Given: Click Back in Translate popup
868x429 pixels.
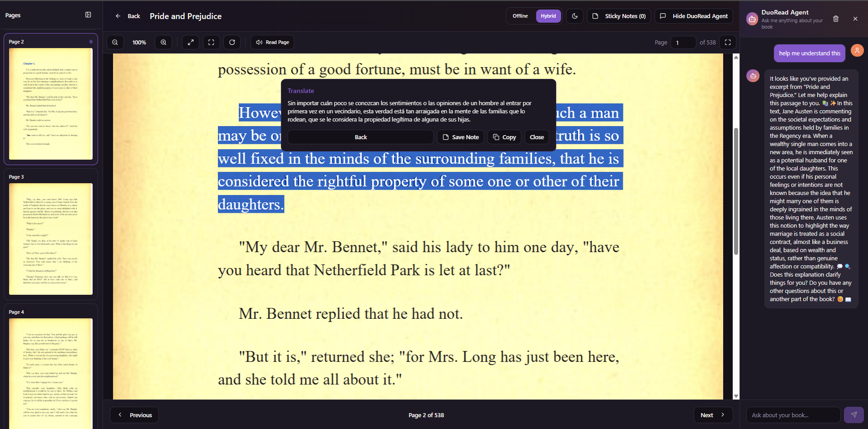Looking at the screenshot, I should click(361, 137).
